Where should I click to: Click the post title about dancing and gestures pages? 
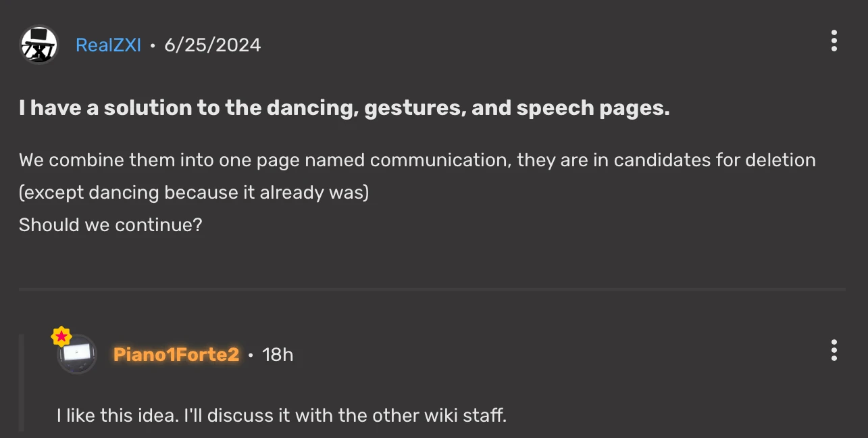click(344, 107)
